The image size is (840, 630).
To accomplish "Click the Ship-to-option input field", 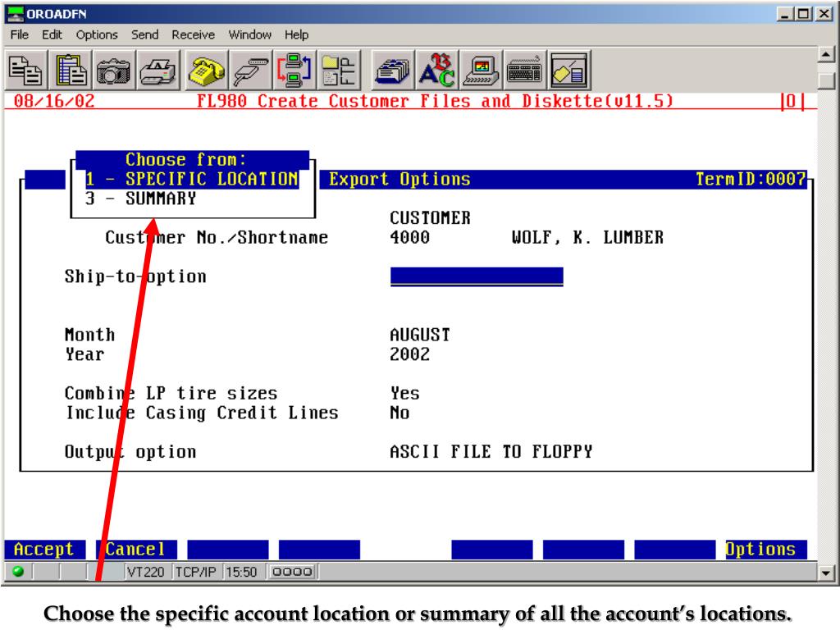I will pos(477,276).
